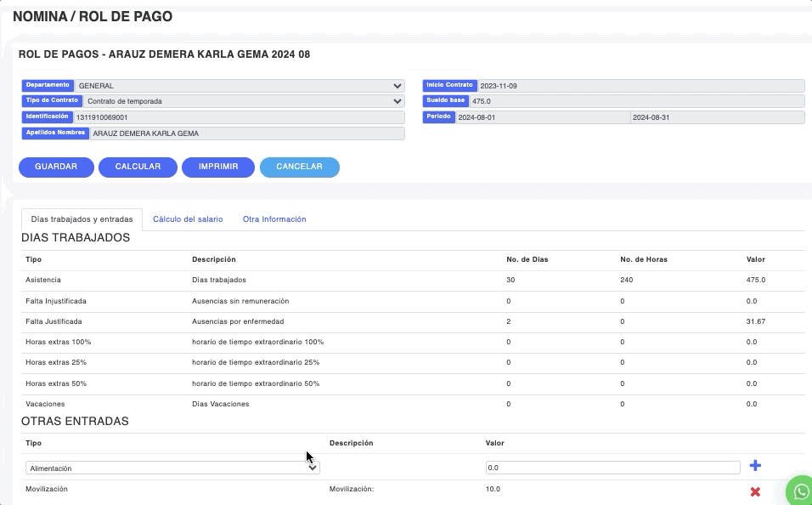The image size is (812, 505).
Task: Open the Tipo de Contrato dropdown
Action: coord(244,101)
